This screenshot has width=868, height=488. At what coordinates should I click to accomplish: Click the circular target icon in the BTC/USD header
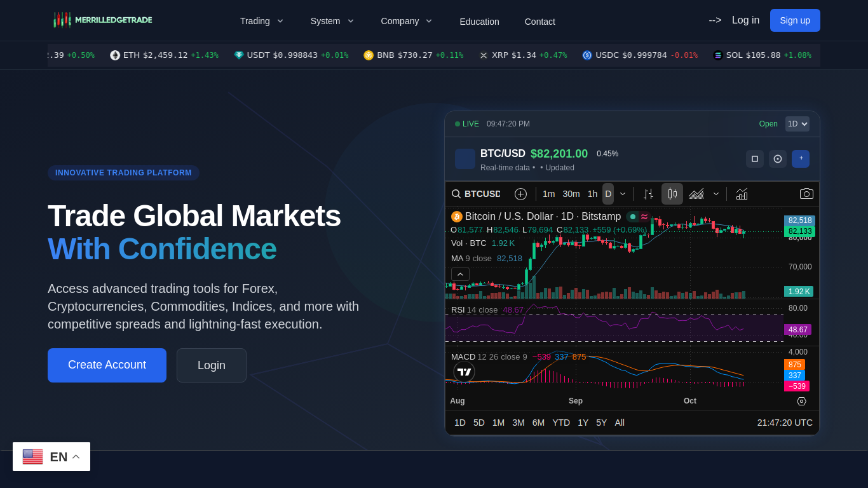778,159
